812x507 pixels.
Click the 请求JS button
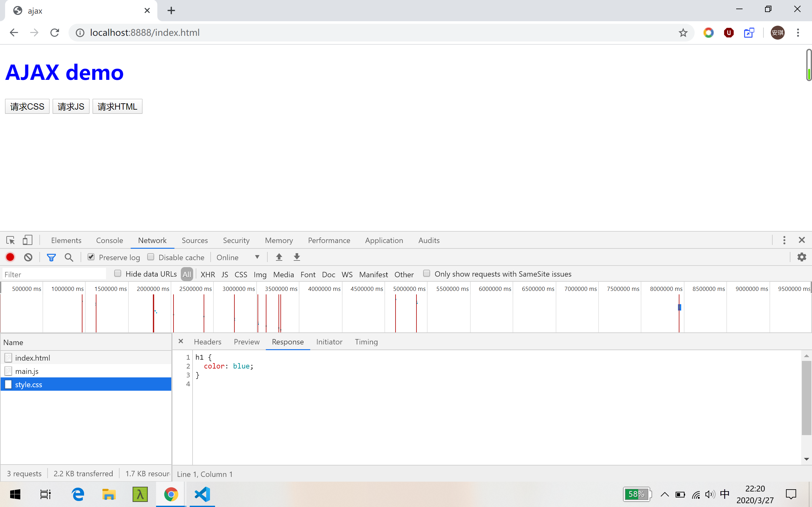(71, 106)
